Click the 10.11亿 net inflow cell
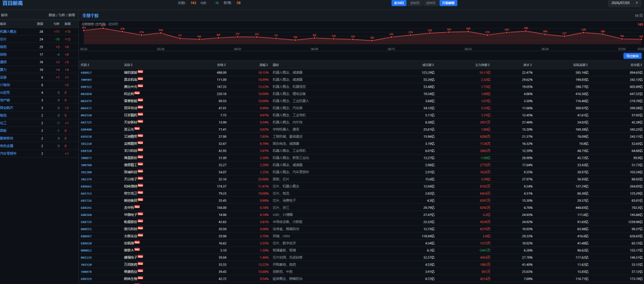This screenshot has width=644, height=284. tap(485, 72)
